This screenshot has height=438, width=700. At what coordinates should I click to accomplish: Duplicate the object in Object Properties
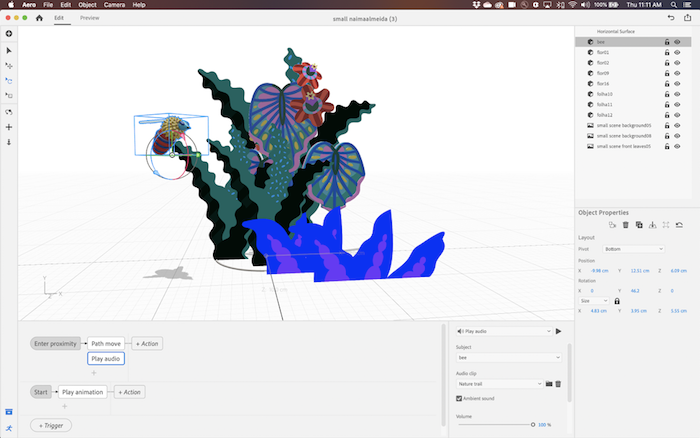639,225
